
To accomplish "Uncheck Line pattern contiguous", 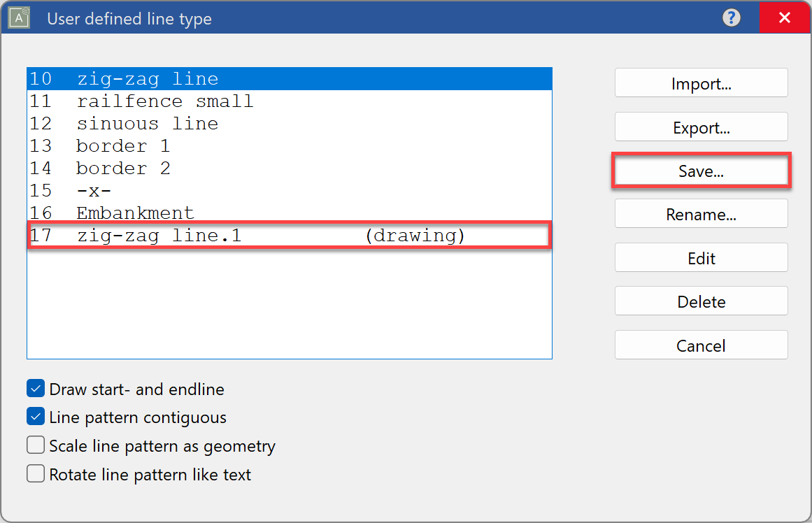I will coord(35,417).
